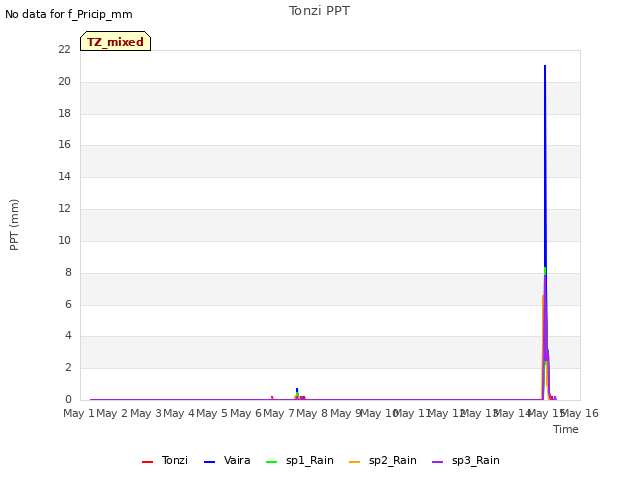The width and height of the screenshot is (640, 480).
Task: Click the 'No data for f_Pricip_mm' message
Action: 69,14
